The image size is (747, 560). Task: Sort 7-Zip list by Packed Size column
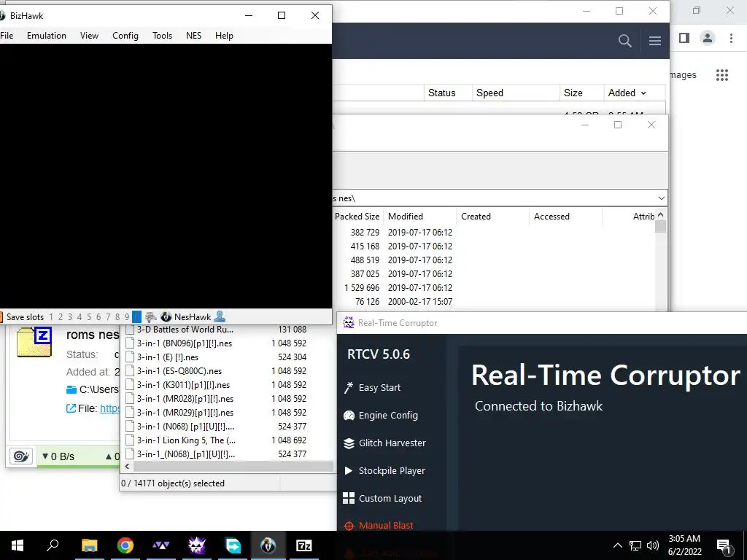click(357, 216)
